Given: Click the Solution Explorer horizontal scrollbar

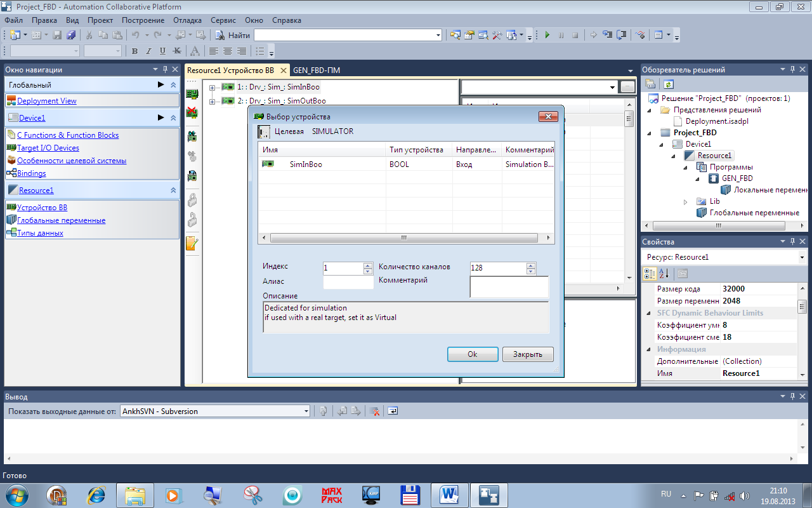Looking at the screenshot, I should 719,225.
